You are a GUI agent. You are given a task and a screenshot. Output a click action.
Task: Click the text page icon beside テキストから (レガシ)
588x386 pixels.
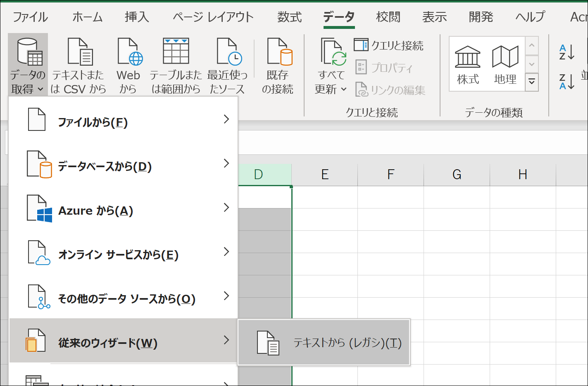point(268,343)
